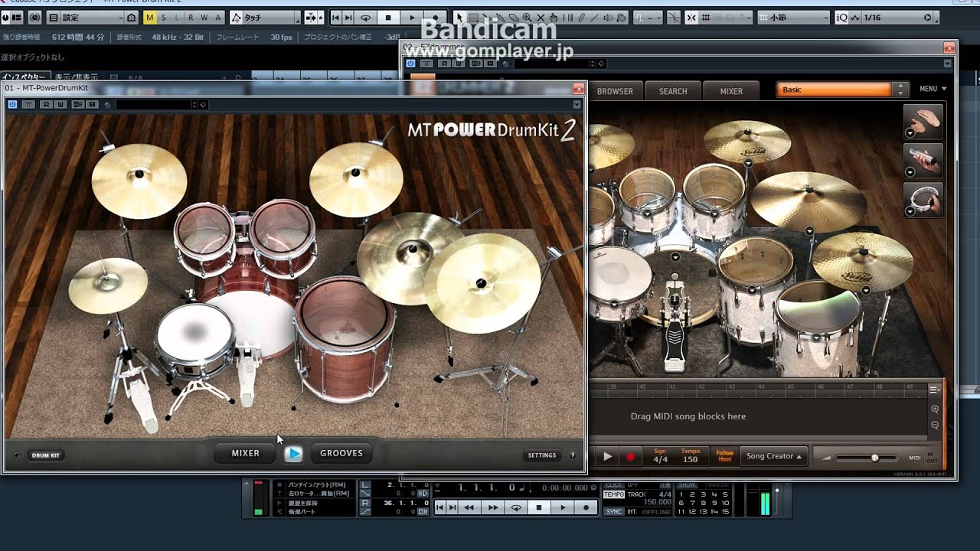
Task: Click the tambourine instrument thumbnail in EZdrummer
Action: click(x=922, y=199)
